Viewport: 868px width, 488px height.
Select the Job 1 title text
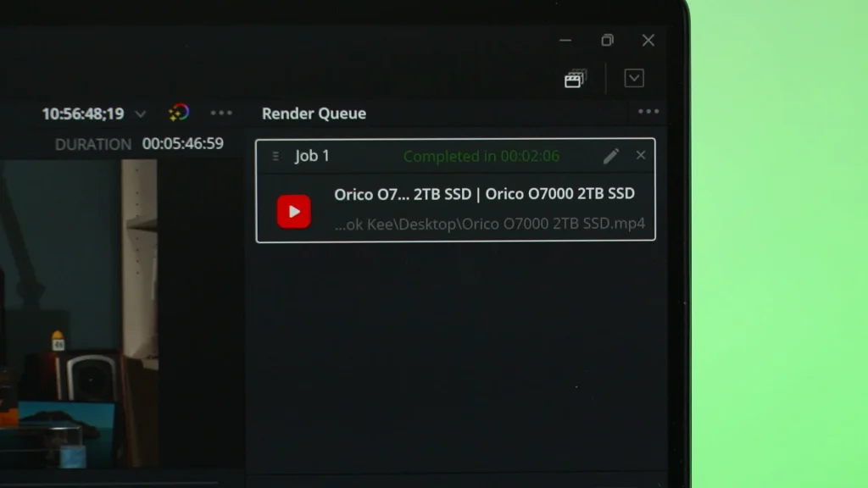(x=312, y=156)
